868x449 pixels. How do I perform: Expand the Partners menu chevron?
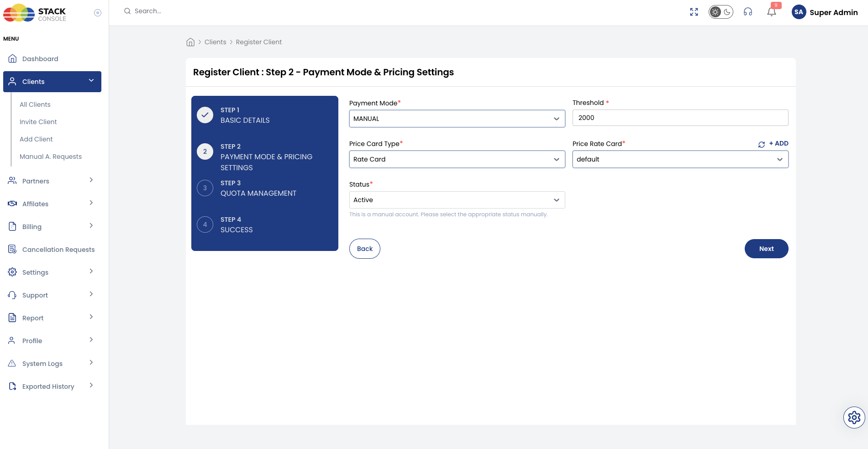(x=91, y=180)
